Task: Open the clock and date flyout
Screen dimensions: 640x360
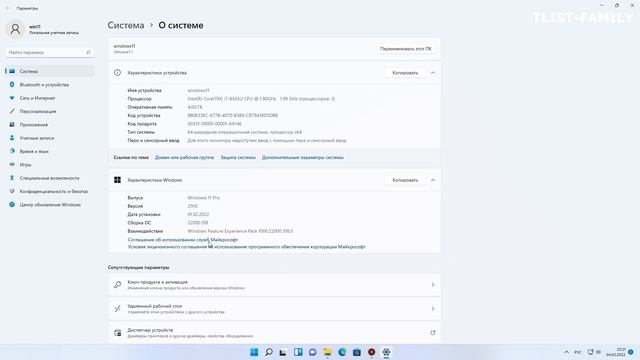Action: point(616,352)
